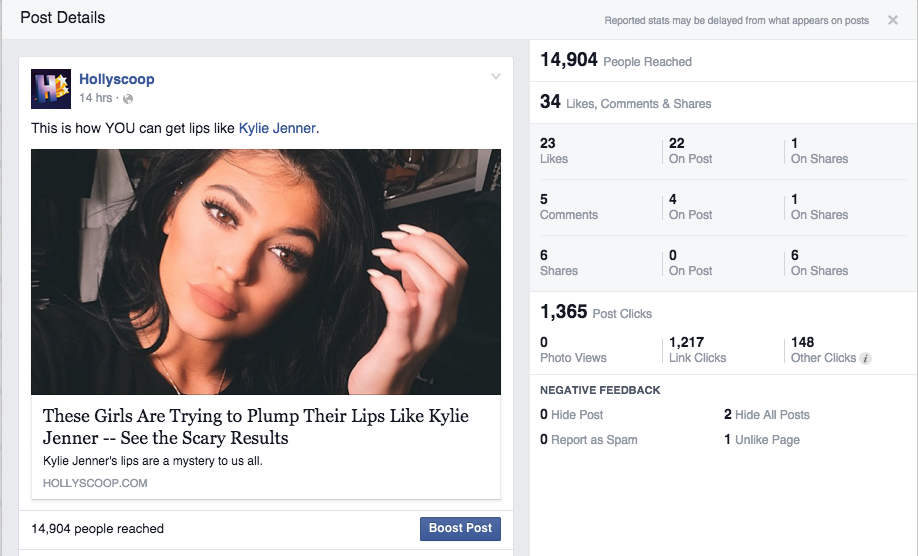This screenshot has height=556, width=918.
Task: Click the 4 On Post comments value
Action: click(690, 207)
